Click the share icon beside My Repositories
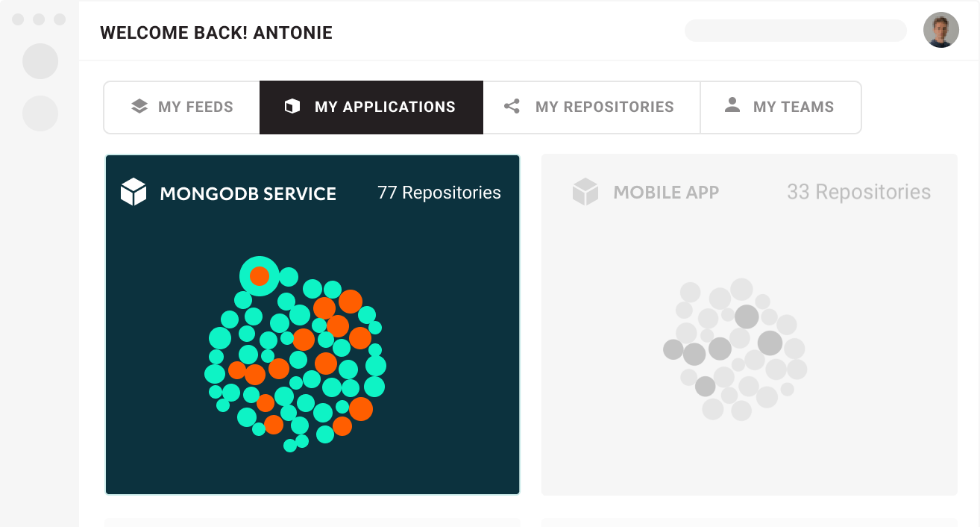The width and height of the screenshot is (980, 527). coord(511,106)
